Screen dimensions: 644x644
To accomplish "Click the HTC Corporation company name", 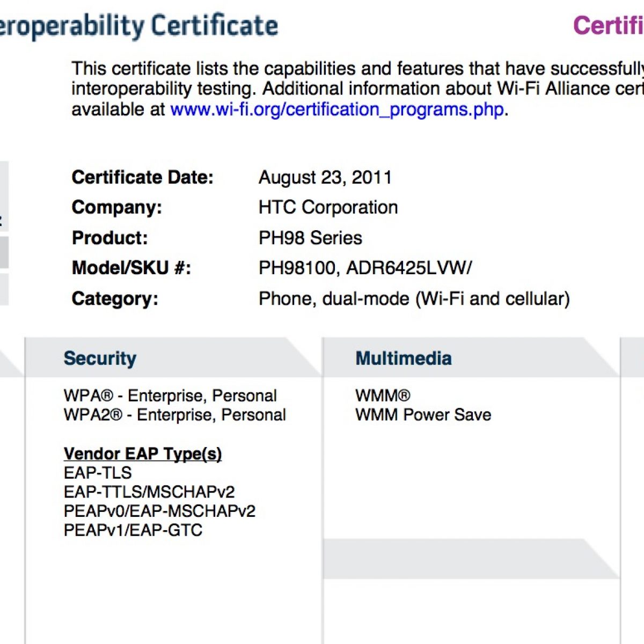I will tap(328, 207).
